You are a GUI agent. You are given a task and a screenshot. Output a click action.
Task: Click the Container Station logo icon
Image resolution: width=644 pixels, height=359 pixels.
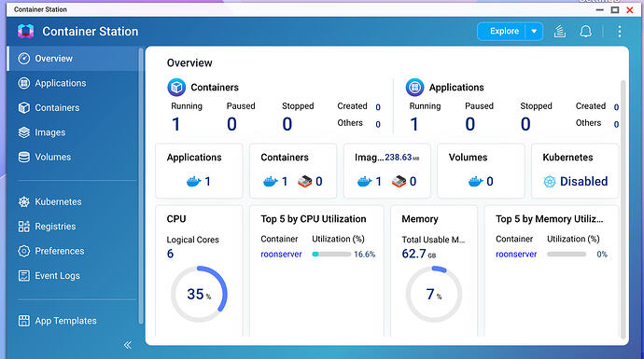click(25, 31)
